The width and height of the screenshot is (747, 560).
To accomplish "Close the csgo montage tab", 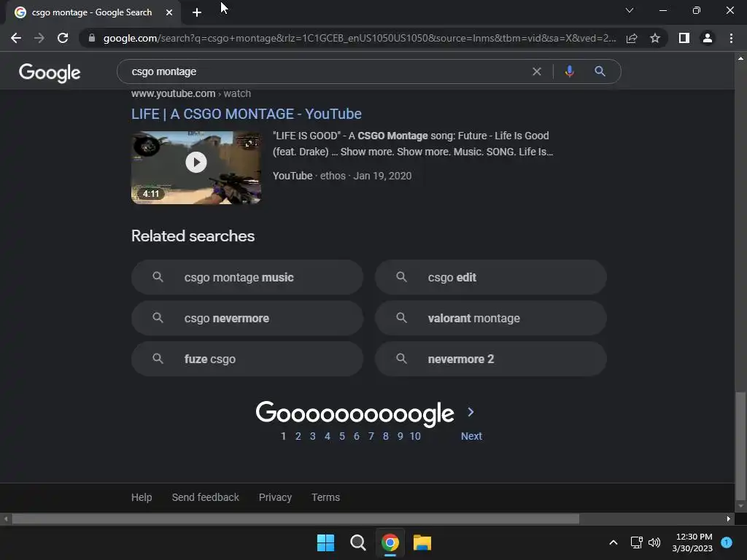I will 169,12.
